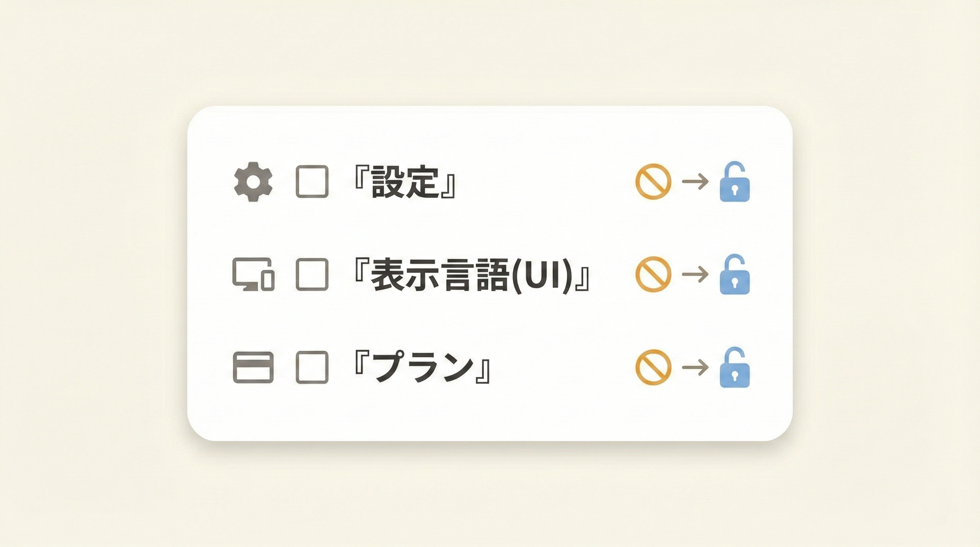
Task: Click the arrow in the 表示言語(UI) row
Action: point(695,274)
